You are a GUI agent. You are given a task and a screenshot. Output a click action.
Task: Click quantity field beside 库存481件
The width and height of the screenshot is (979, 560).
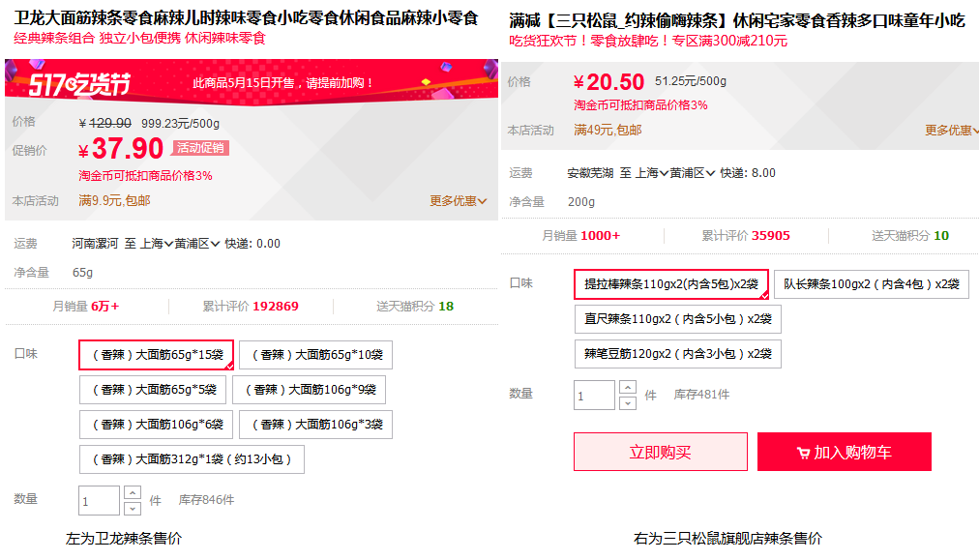(594, 396)
